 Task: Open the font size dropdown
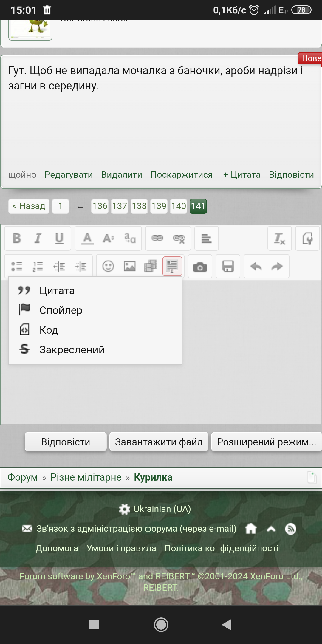pyautogui.click(x=109, y=239)
